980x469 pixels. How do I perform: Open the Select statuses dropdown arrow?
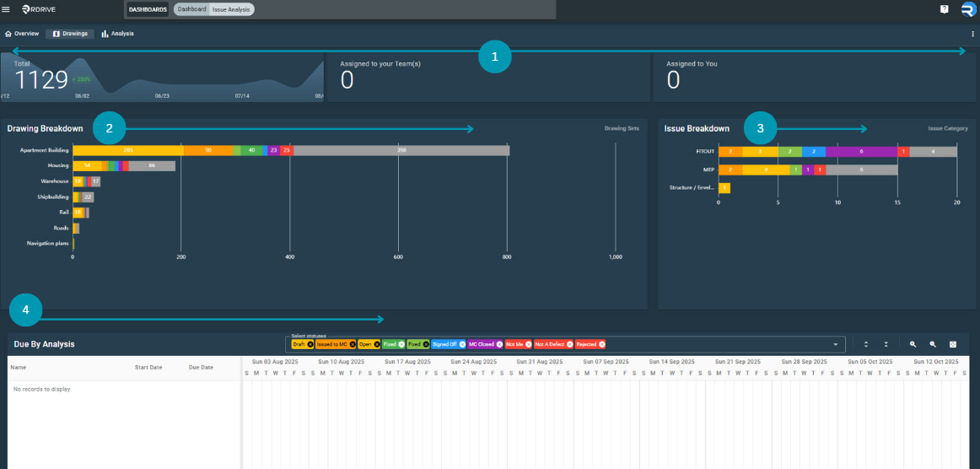click(836, 344)
